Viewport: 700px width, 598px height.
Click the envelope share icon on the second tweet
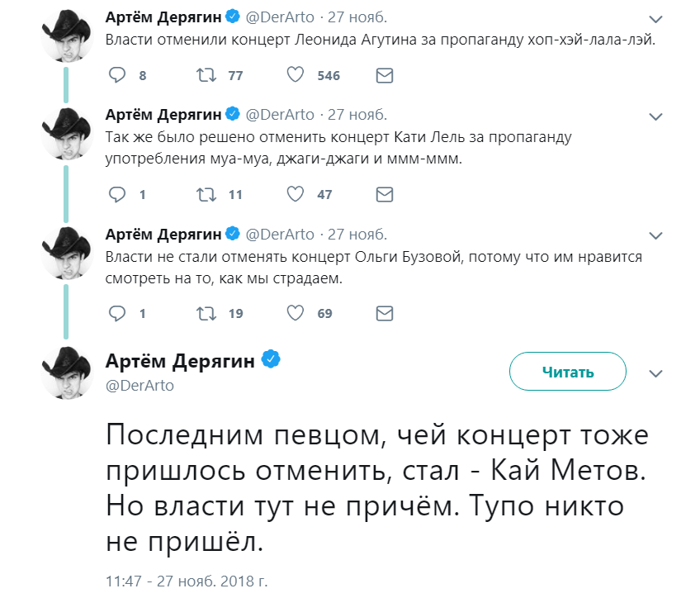click(x=383, y=194)
